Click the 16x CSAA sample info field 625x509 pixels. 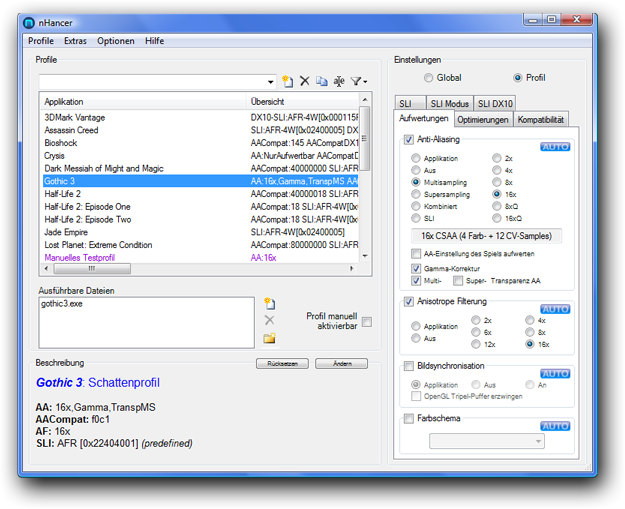pos(487,236)
